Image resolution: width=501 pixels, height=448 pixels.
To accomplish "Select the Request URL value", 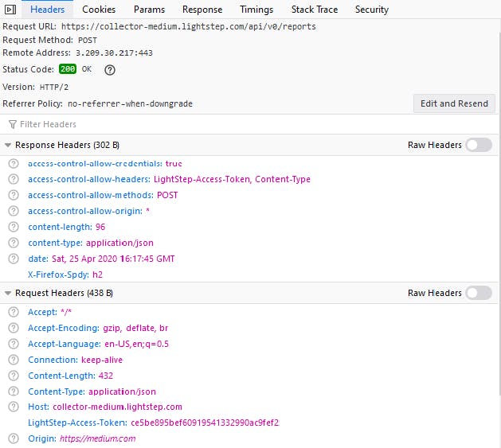I will tap(189, 26).
